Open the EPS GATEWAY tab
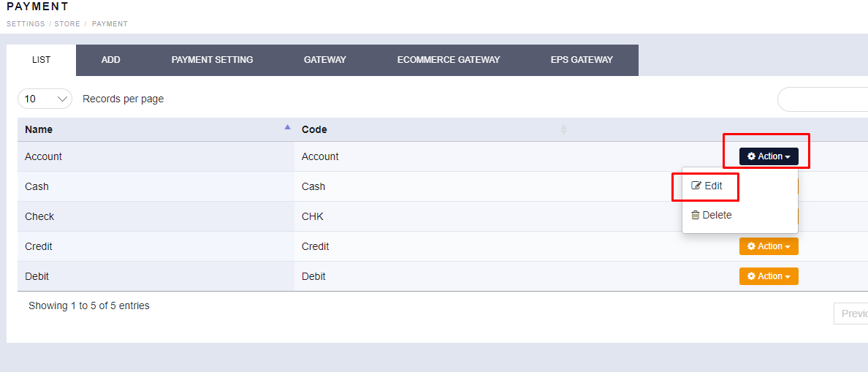The image size is (868, 372). [x=582, y=60]
